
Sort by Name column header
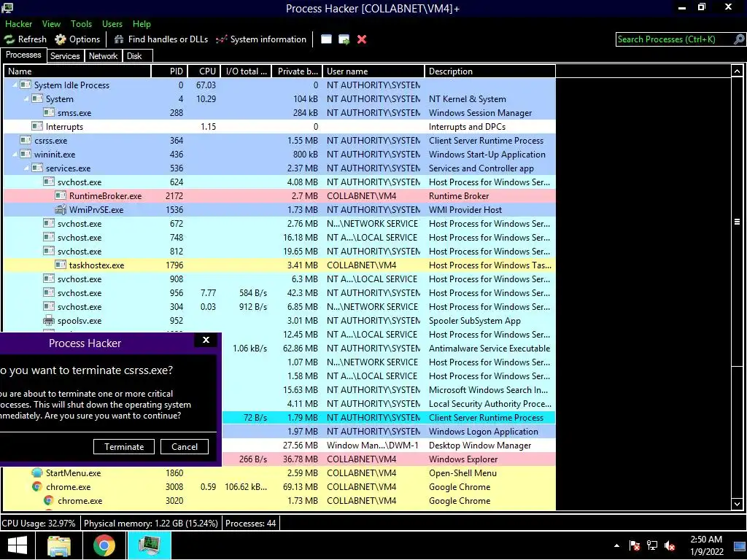[x=77, y=71]
